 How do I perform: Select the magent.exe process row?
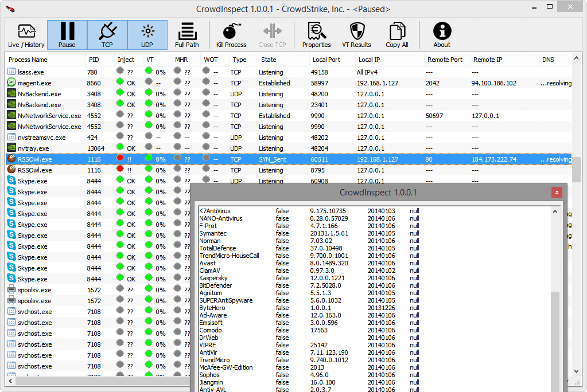pyautogui.click(x=34, y=83)
